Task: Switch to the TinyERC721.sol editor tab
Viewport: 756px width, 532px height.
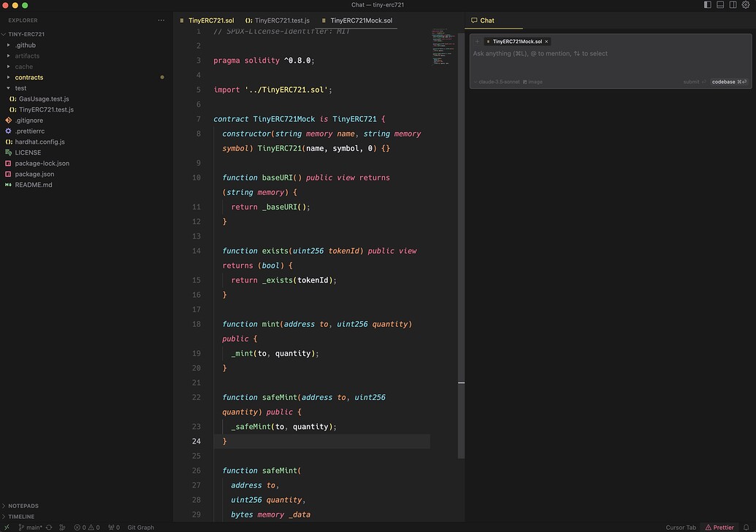Action: click(210, 20)
